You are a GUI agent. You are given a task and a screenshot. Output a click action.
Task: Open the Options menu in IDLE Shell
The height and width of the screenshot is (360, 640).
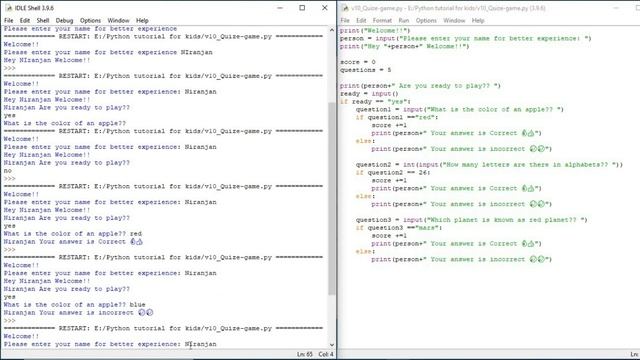[x=90, y=20]
